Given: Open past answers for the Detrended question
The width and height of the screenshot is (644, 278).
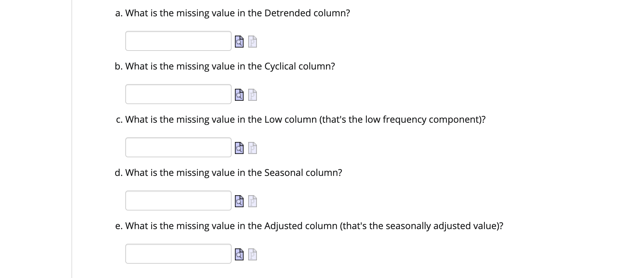Looking at the screenshot, I should click(252, 41).
